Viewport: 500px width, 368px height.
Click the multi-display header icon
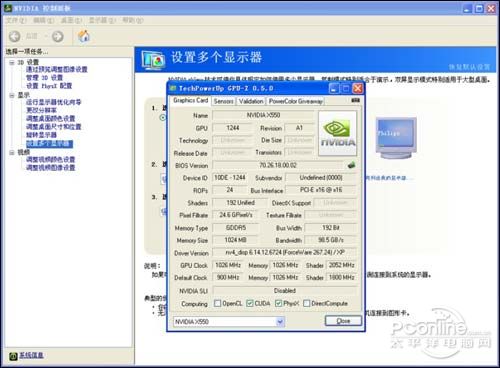coord(153,60)
